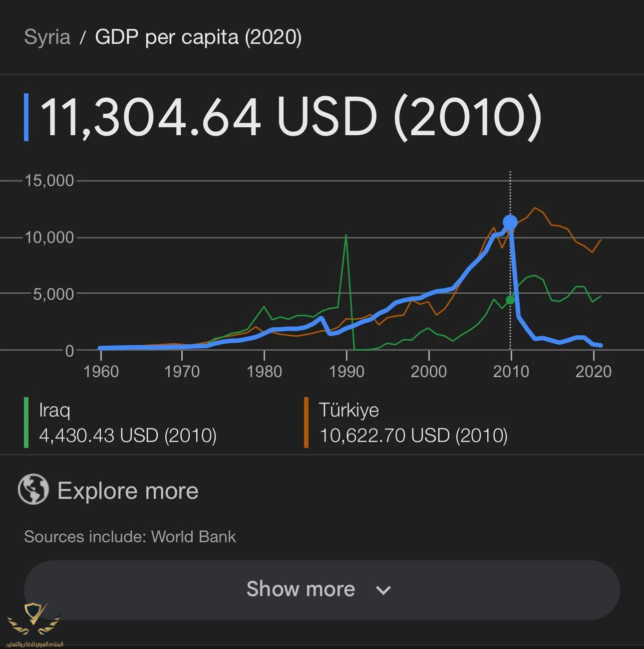Click the 11,304.64 USD (2010) value
Image resolution: width=644 pixels, height=649 pixels.
[x=291, y=117]
